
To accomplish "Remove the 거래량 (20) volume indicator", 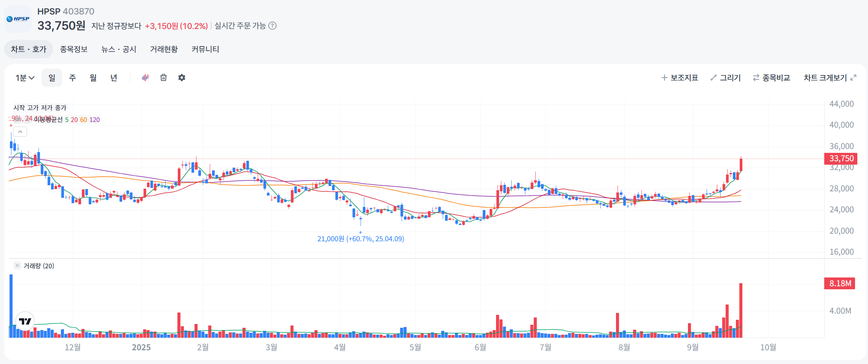I will click(17, 266).
